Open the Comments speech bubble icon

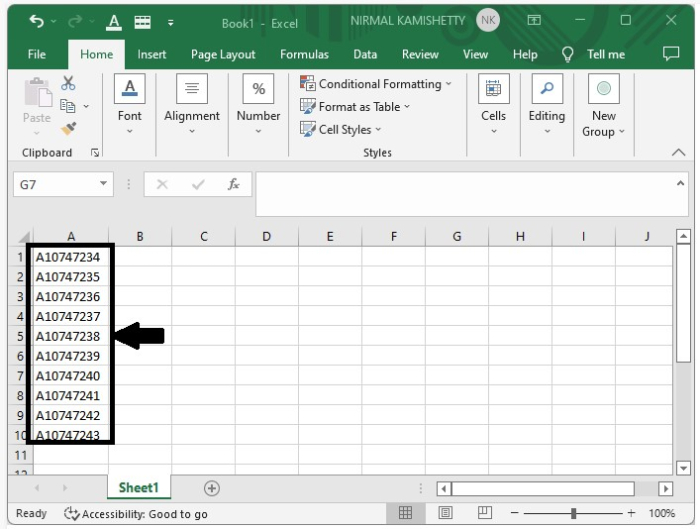pos(671,54)
